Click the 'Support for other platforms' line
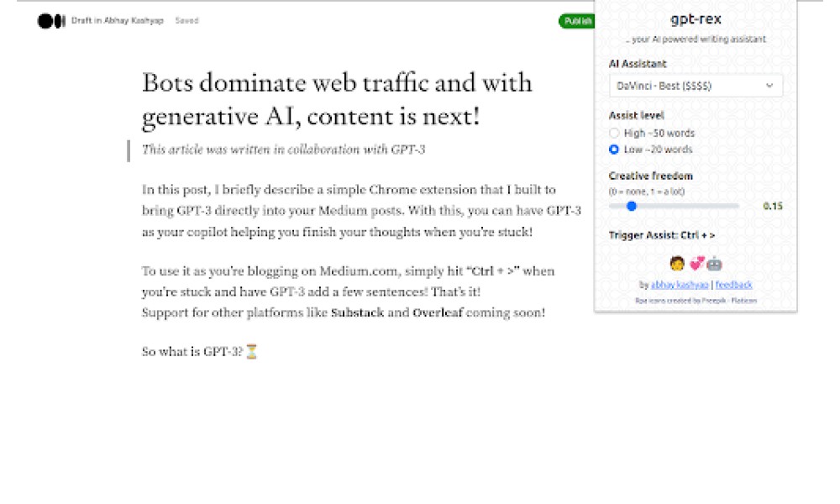 coord(344,312)
